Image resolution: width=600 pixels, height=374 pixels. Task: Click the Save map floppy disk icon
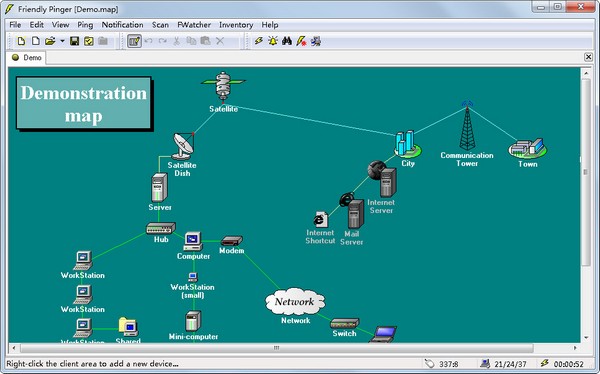pyautogui.click(x=74, y=41)
